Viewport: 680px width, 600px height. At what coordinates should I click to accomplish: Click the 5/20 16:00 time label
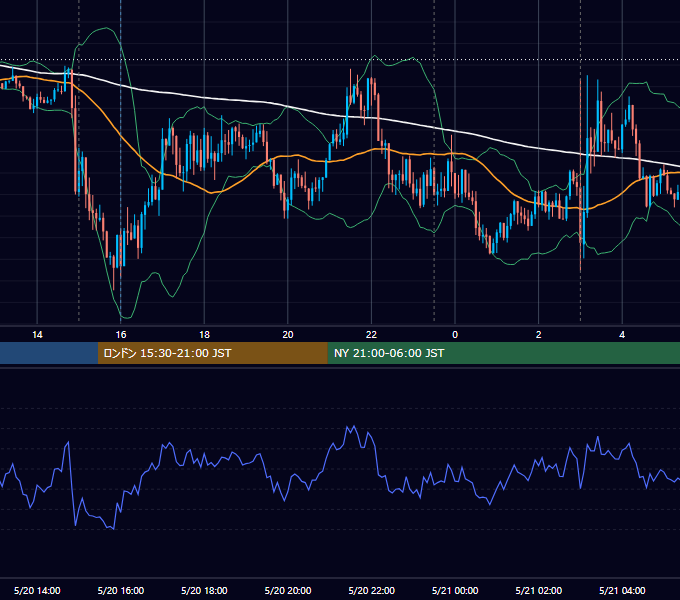click(x=121, y=590)
